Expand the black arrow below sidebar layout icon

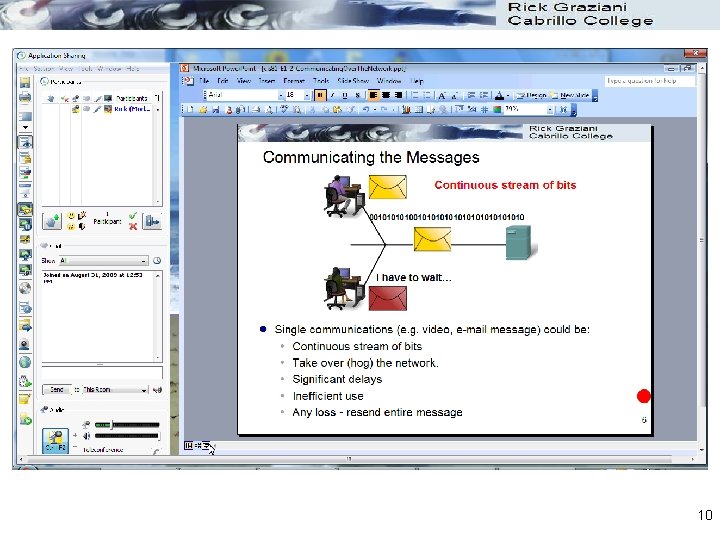tap(25, 127)
